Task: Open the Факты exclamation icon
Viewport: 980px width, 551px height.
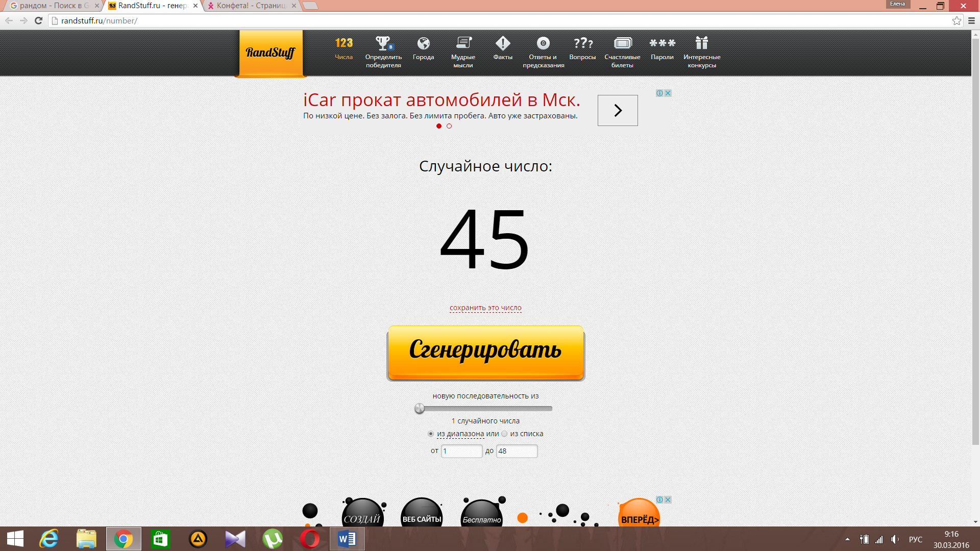Action: pos(503,43)
